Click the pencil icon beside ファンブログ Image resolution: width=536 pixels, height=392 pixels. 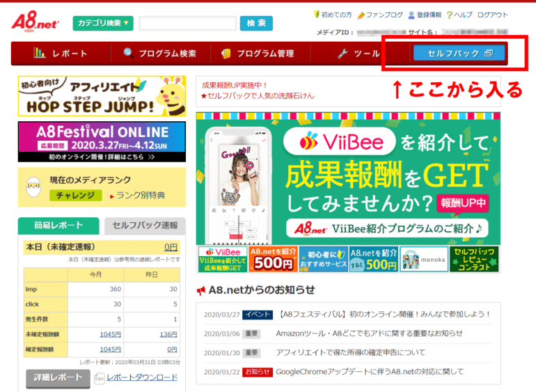tap(361, 15)
